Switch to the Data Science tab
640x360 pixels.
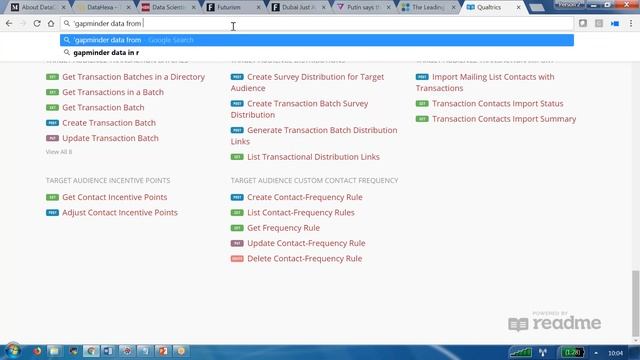[167, 7]
